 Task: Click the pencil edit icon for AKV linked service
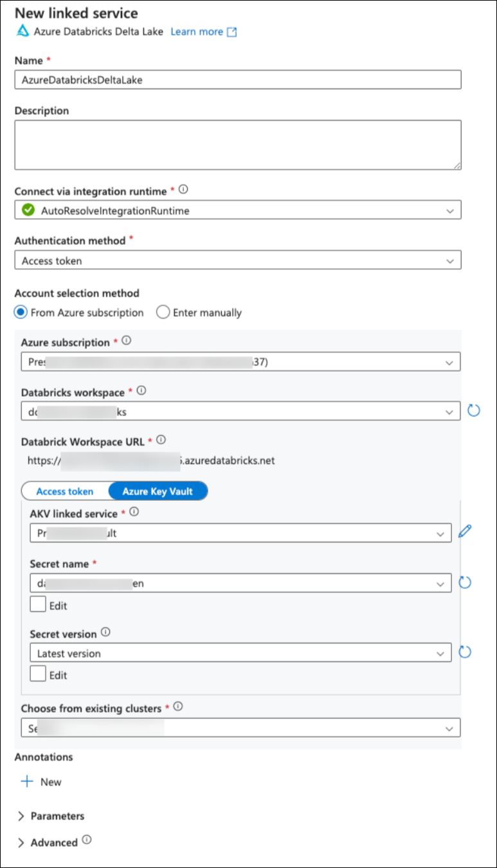coord(465,532)
